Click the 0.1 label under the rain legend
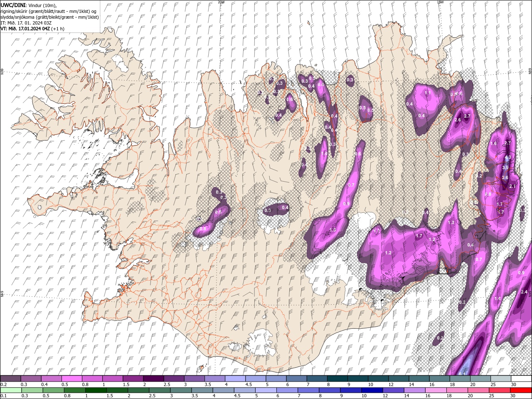 click(3, 396)
